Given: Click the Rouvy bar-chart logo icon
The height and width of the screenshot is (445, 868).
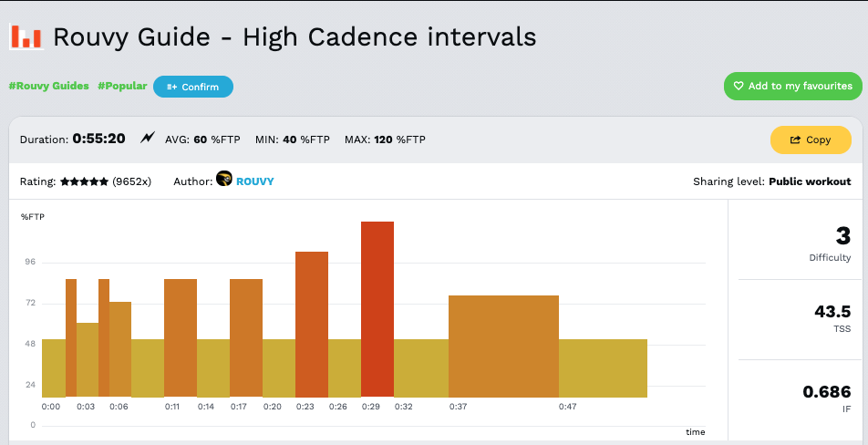Looking at the screenshot, I should tap(26, 36).
